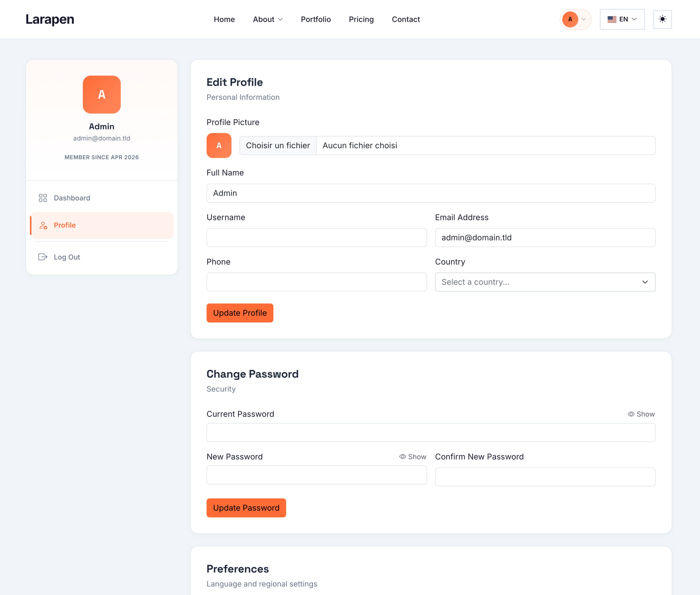
Task: Click the Dashboard grid icon in sidebar
Action: pos(43,198)
